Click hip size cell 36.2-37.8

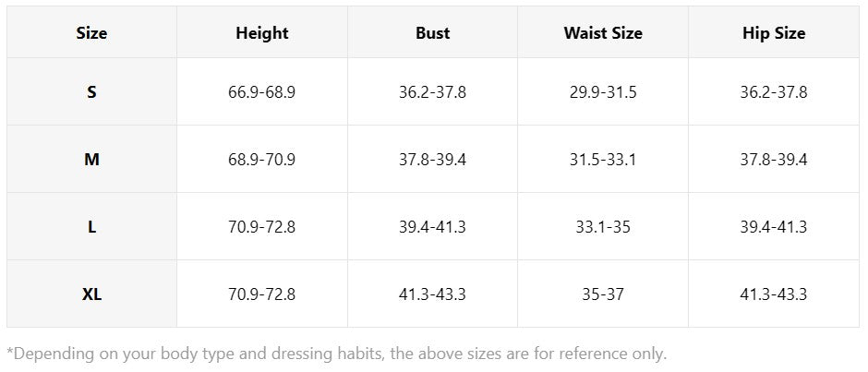pyautogui.click(x=774, y=92)
